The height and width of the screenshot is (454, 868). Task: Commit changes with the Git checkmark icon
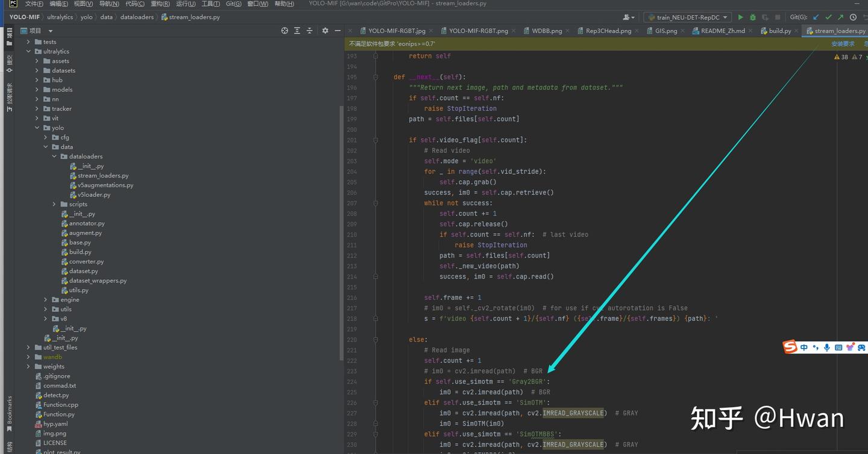828,17
